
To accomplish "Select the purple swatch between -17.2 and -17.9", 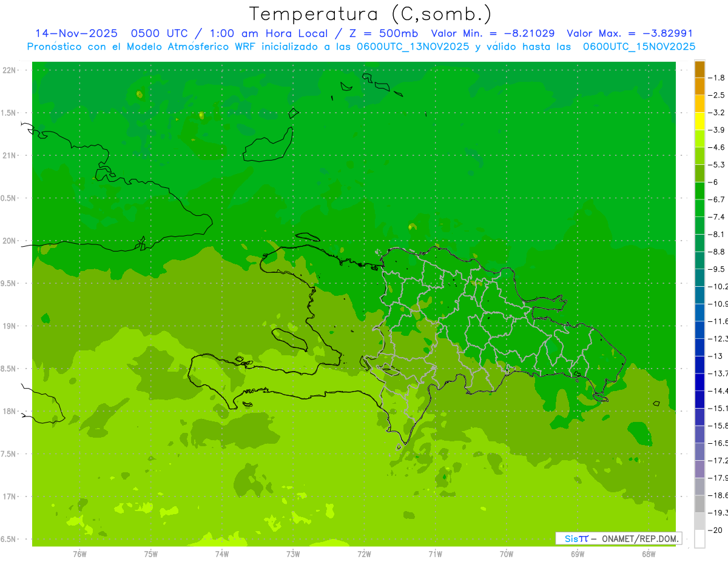I will tap(699, 469).
